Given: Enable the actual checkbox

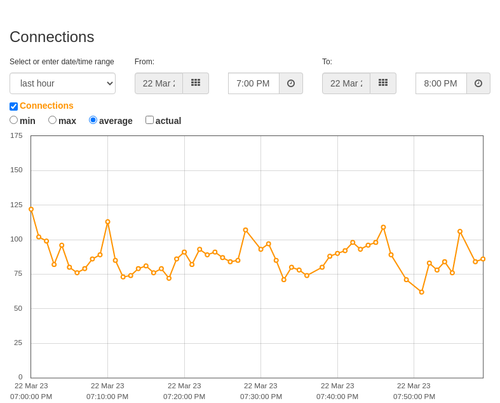Looking at the screenshot, I should pyautogui.click(x=149, y=120).
